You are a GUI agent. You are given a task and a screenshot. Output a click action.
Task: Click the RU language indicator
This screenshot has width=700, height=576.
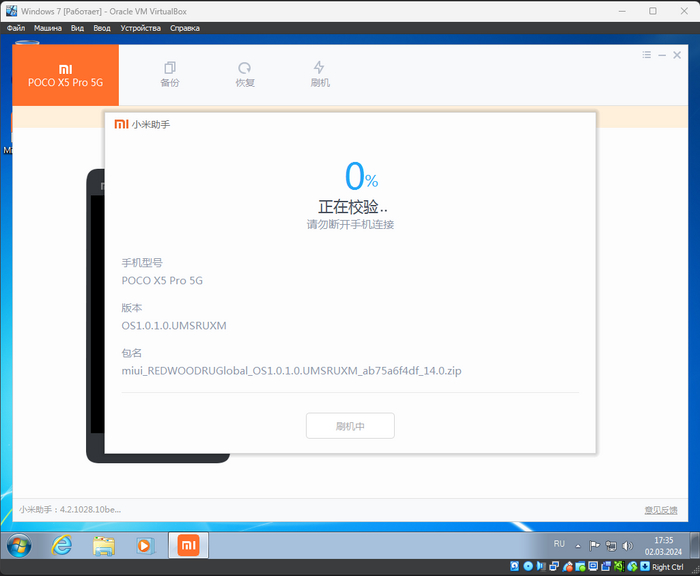(x=559, y=544)
